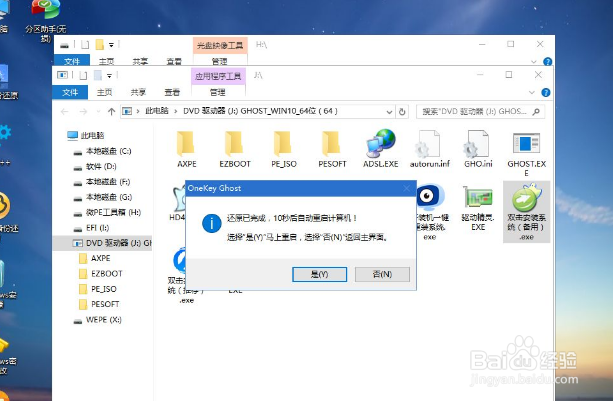Open 文件 tab in J:\ window

[x=70, y=92]
